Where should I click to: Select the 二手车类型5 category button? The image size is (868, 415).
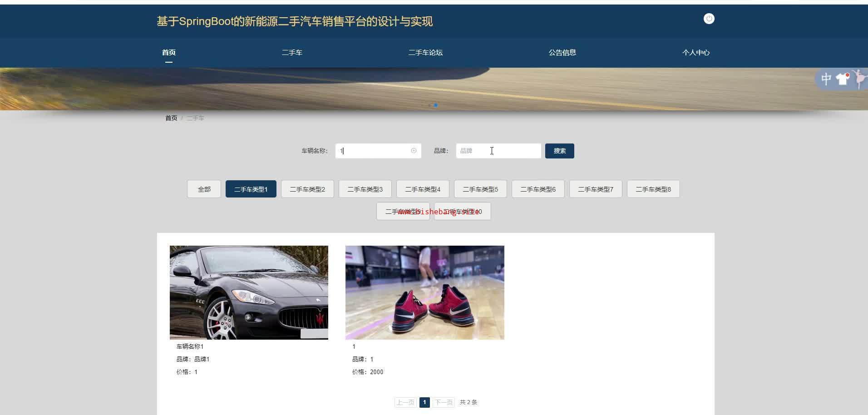(480, 189)
